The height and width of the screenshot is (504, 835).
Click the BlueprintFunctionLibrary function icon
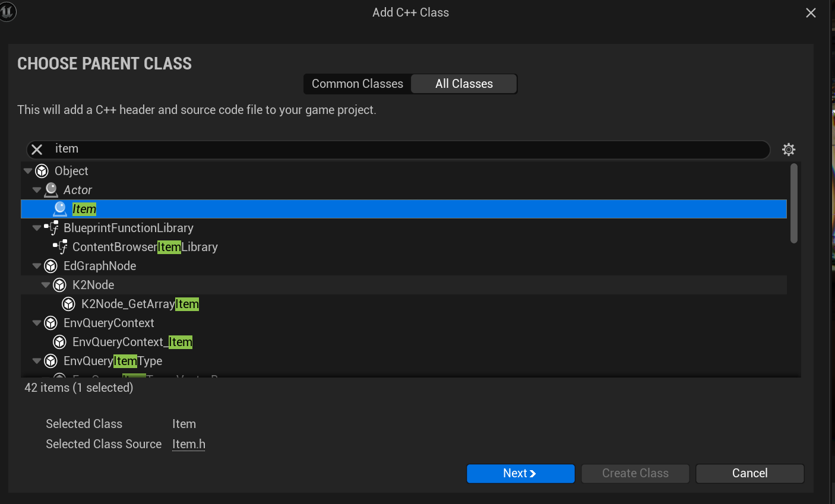[51, 228]
